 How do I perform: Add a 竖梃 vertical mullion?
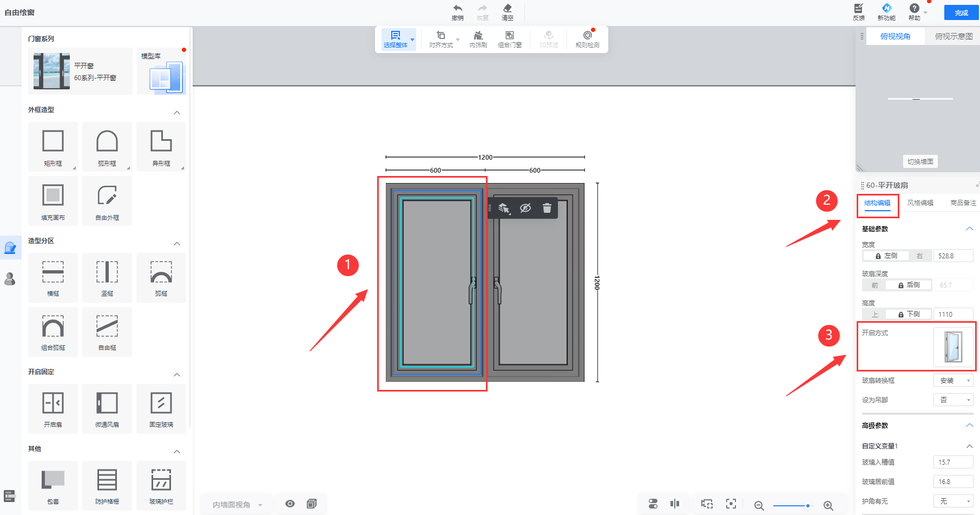point(107,278)
